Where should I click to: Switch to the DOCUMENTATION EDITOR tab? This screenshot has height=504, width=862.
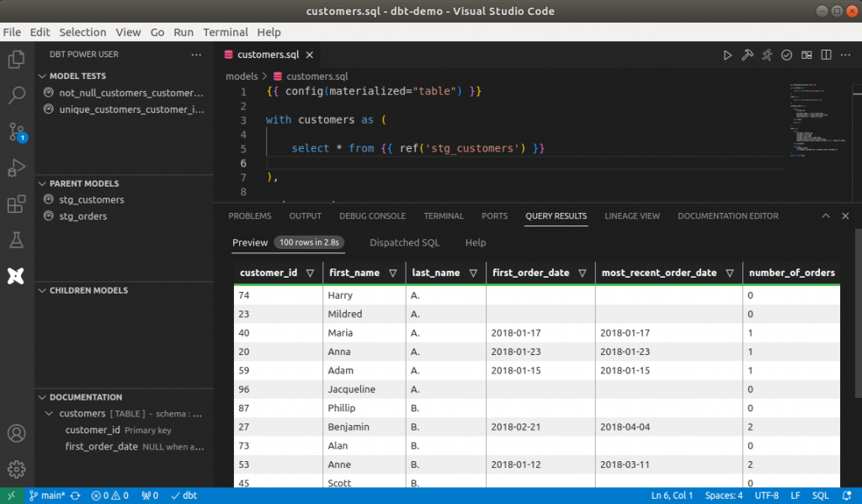pos(728,216)
